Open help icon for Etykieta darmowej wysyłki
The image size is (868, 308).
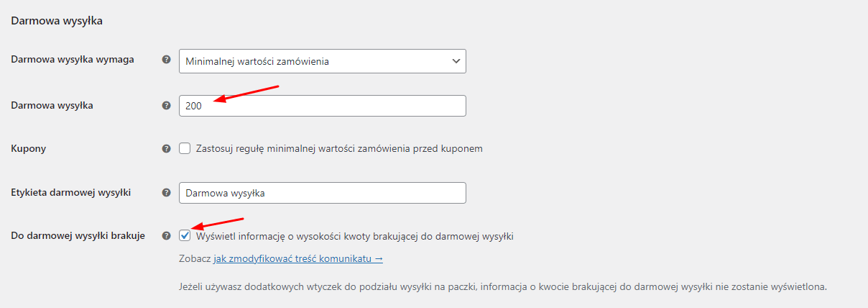(x=166, y=193)
